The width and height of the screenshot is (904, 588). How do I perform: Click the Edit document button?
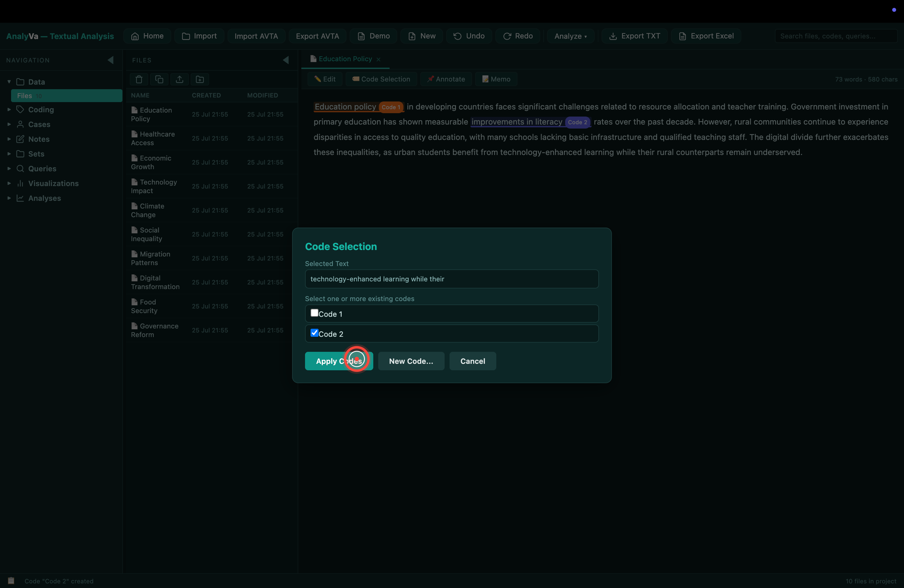coord(325,79)
